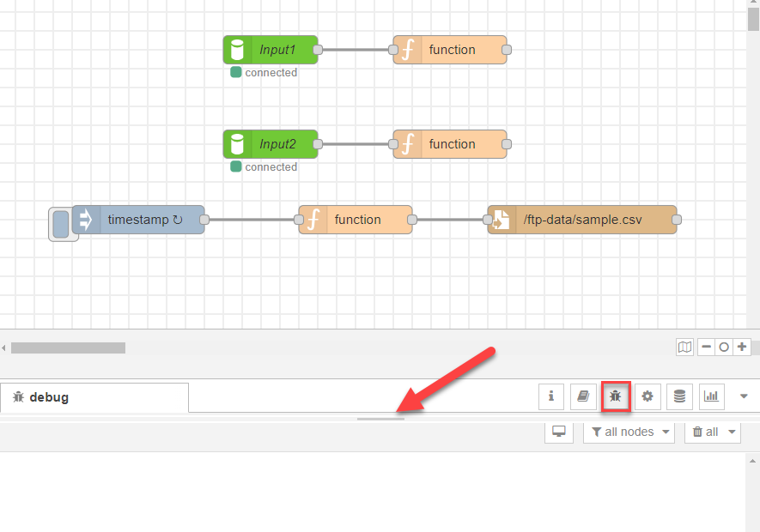Viewport: 760px width, 532px height.
Task: Open the dashboard chart sidebar panel
Action: [x=711, y=396]
